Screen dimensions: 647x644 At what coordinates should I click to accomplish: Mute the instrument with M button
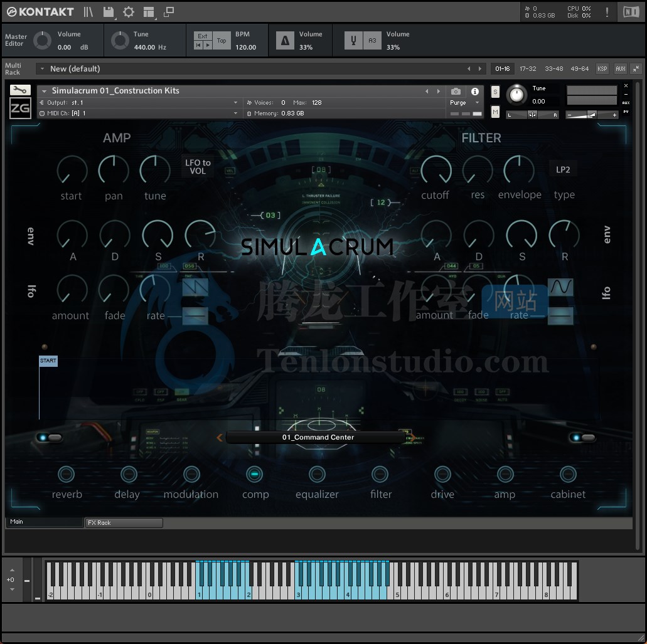495,112
